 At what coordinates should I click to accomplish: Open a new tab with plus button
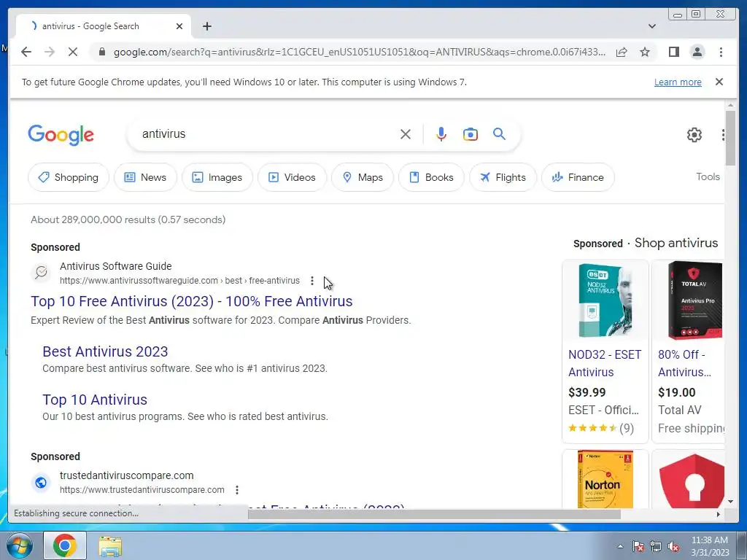tap(206, 26)
